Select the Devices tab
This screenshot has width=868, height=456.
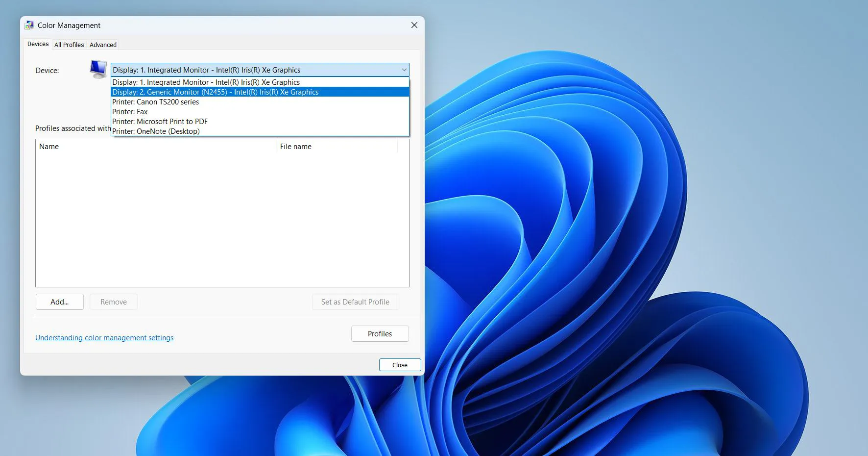point(37,44)
